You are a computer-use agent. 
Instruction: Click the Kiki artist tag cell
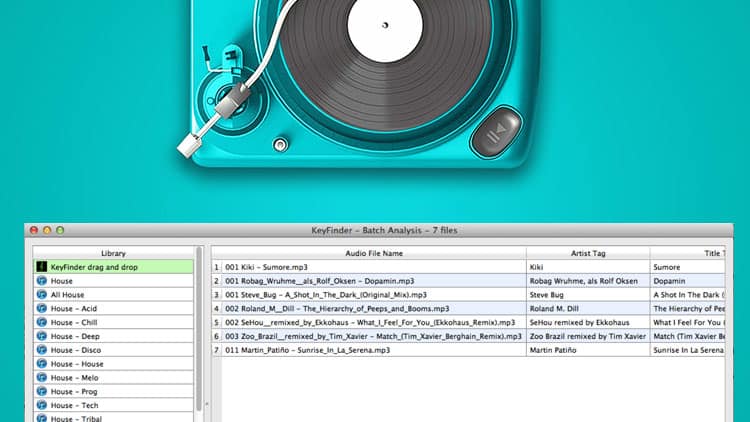pyautogui.click(x=588, y=267)
